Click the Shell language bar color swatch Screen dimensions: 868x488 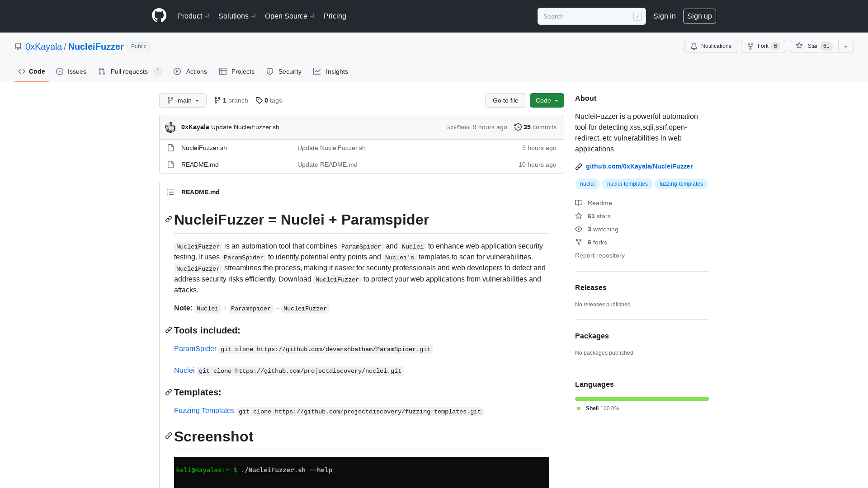[x=579, y=408]
